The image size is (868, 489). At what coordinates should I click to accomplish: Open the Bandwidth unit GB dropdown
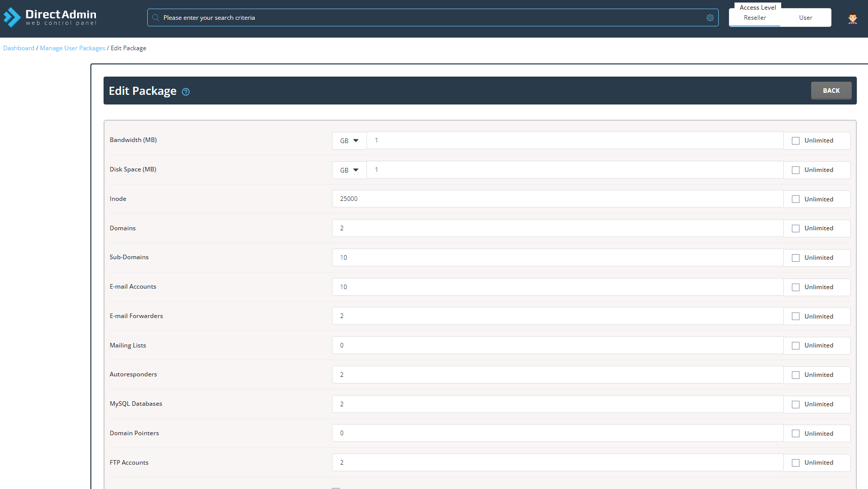pyautogui.click(x=349, y=141)
